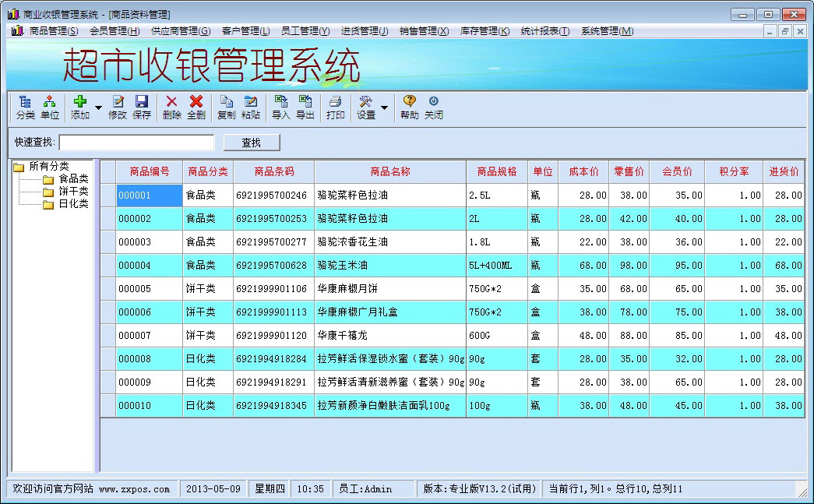Click the 快速查找 search input field
The image size is (814, 504).
tap(136, 143)
